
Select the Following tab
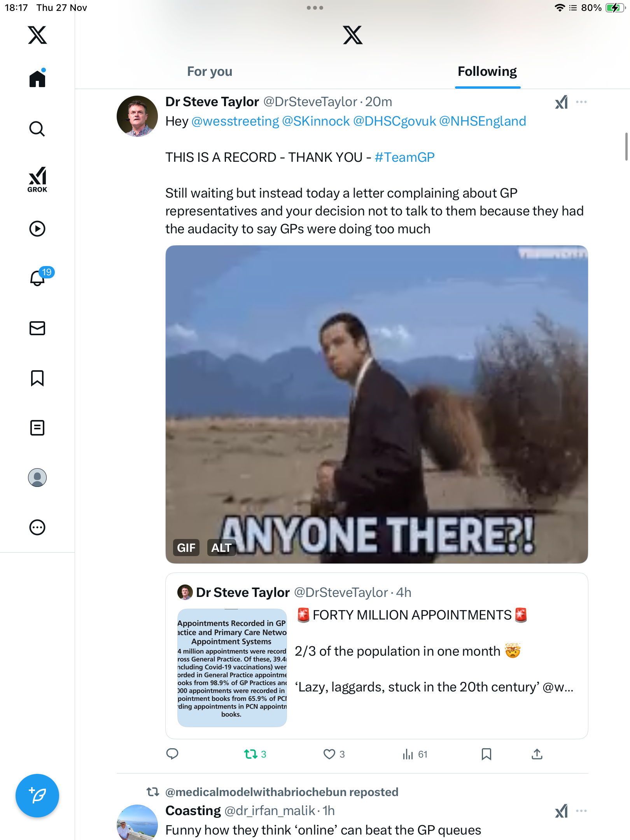(x=487, y=72)
